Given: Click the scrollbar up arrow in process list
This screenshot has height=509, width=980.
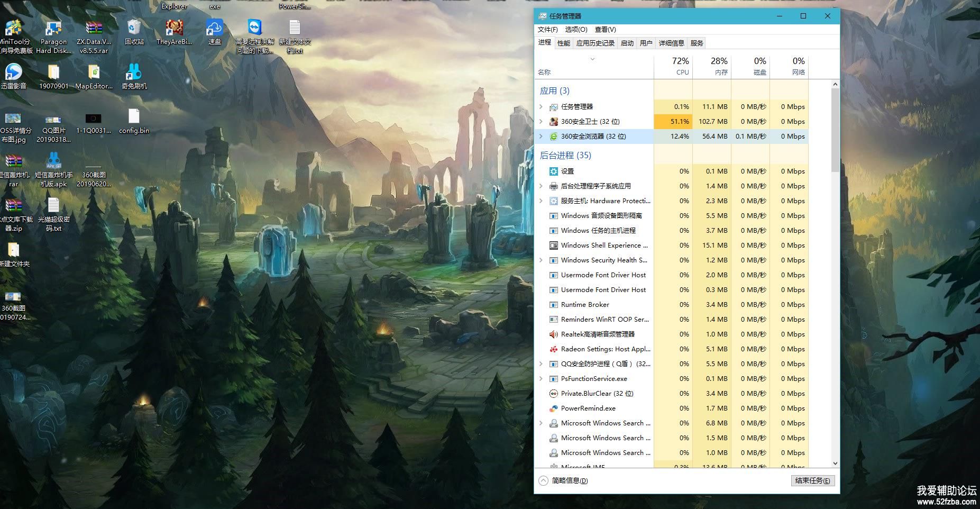Looking at the screenshot, I should [x=835, y=84].
